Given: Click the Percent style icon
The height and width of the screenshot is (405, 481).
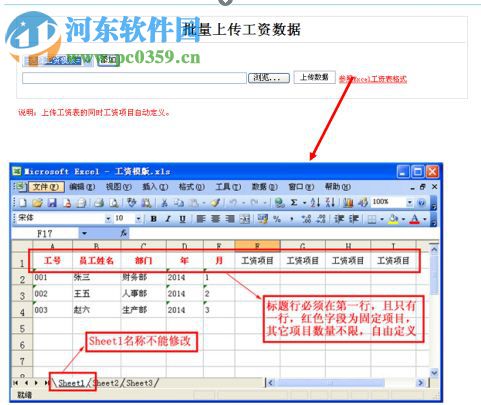Looking at the screenshot, I should (277, 219).
